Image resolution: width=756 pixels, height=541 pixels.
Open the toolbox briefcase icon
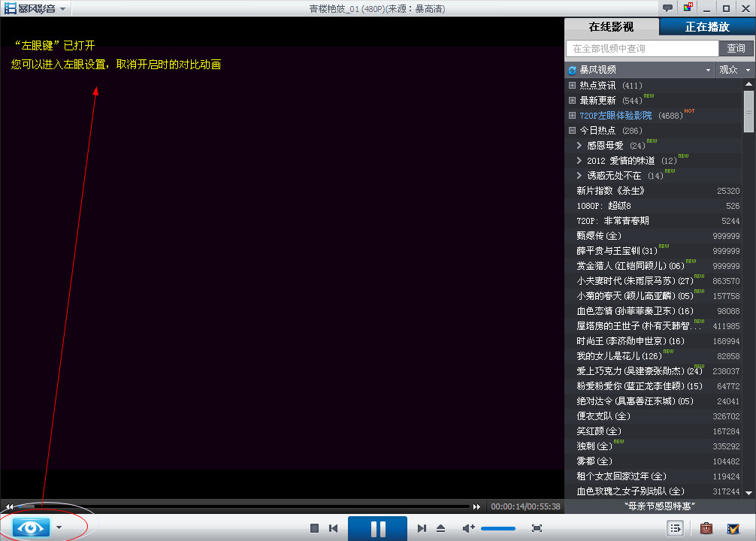pyautogui.click(x=706, y=528)
